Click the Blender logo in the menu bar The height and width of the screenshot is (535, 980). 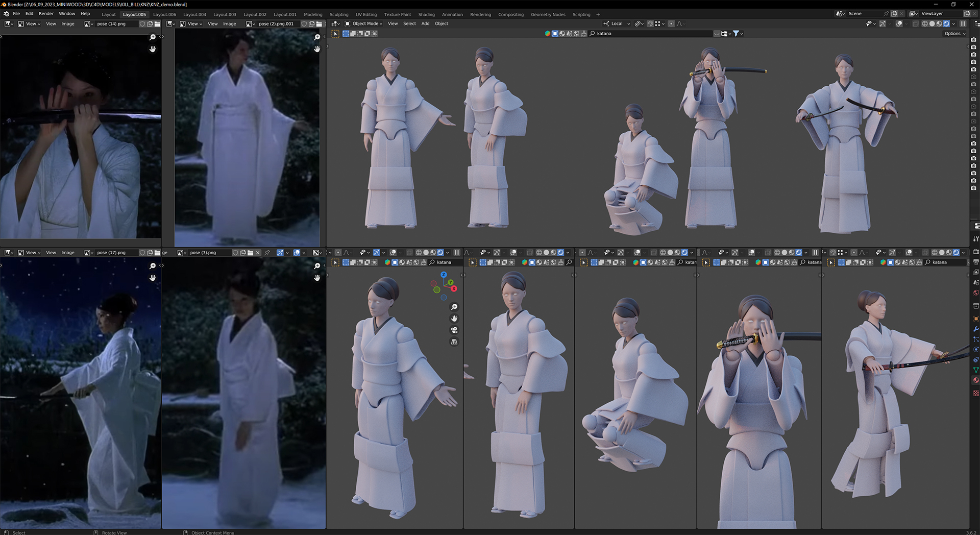tap(6, 14)
